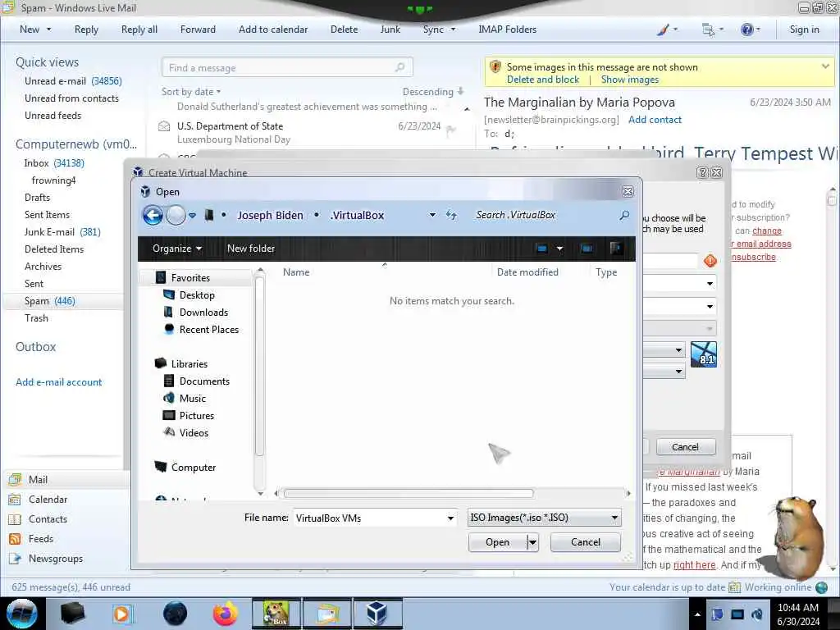Click the orange warning icon in Create VM

pos(710,261)
